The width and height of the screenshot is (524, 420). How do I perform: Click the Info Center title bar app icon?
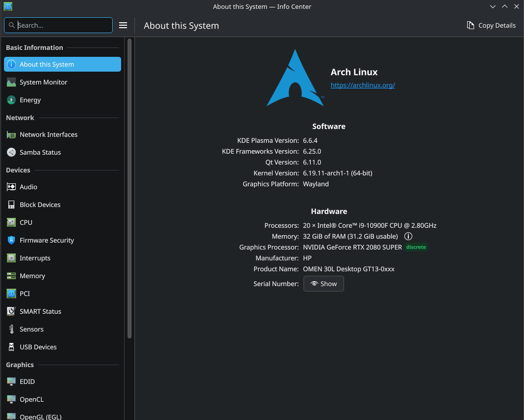tap(8, 6)
